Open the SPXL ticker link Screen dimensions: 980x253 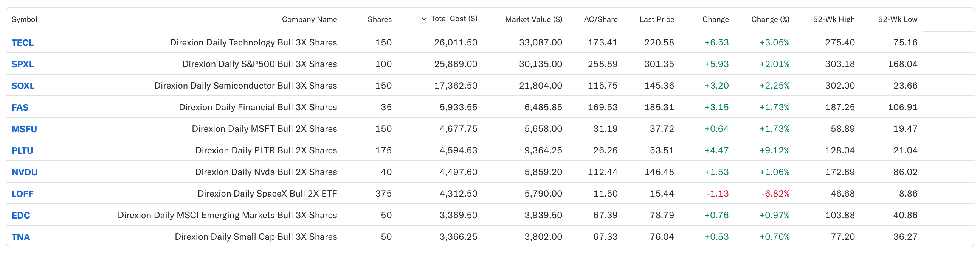tap(22, 64)
